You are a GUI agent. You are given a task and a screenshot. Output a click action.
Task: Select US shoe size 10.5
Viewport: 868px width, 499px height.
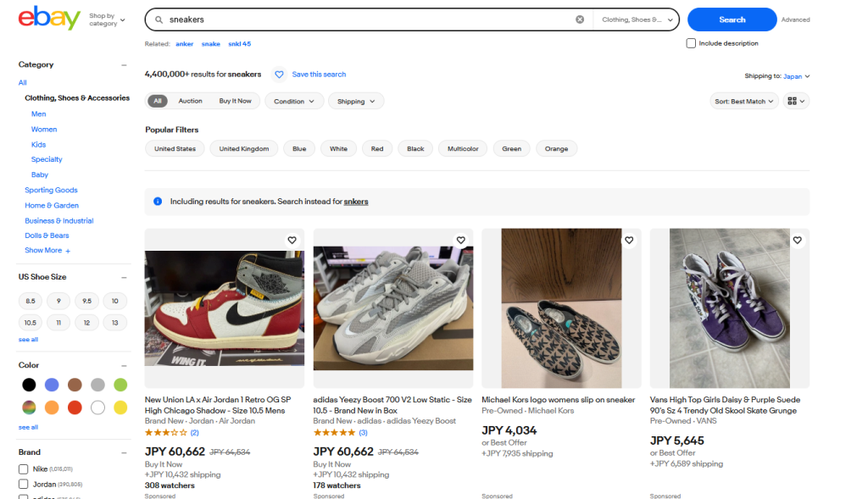point(31,323)
